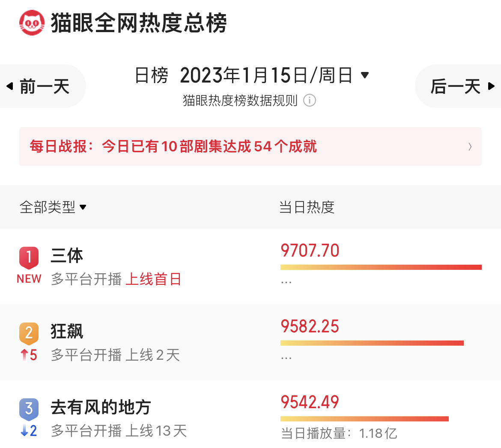The width and height of the screenshot is (501, 448).
Task: Open the 狂飙 series entry
Action: (x=67, y=332)
